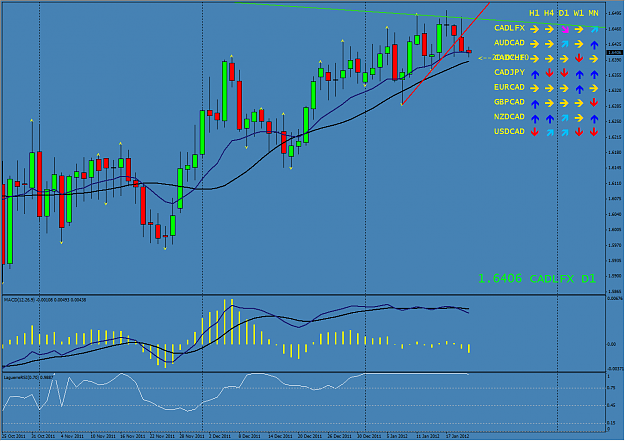Click the CADJPY H4 red down arrow
The height and width of the screenshot is (441, 625).
click(x=549, y=73)
